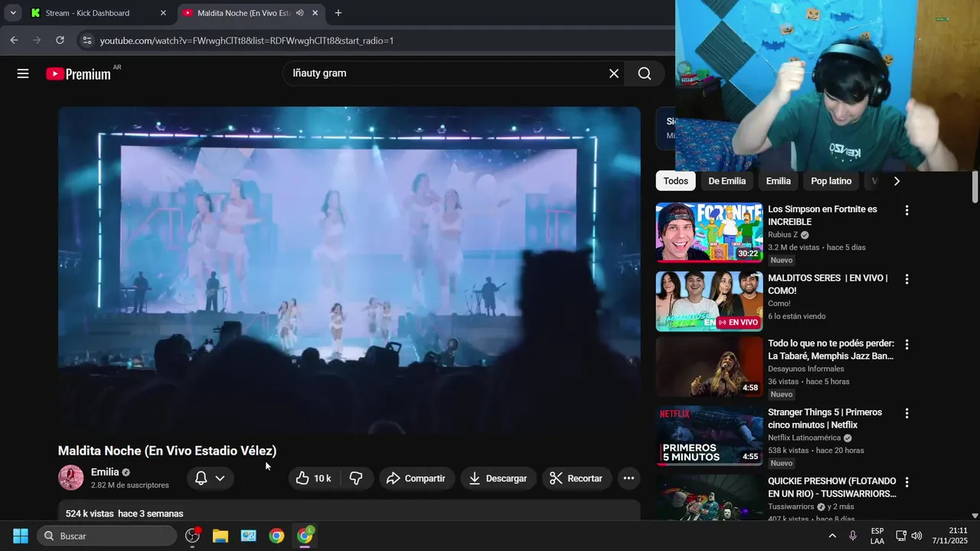Screen dimensions: 980x551
Task: Click the Compartir share button
Action: click(x=416, y=478)
